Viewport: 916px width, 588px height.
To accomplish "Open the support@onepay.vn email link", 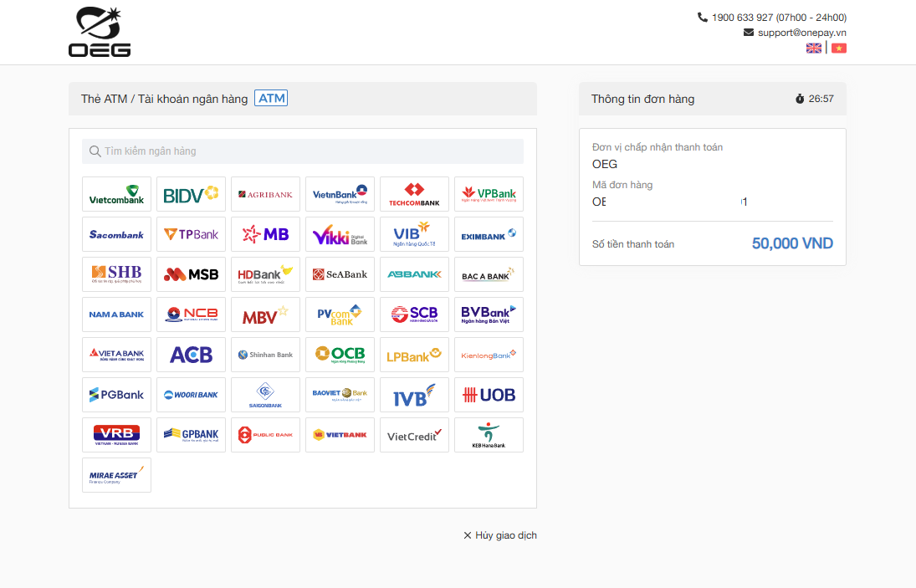I will [x=801, y=33].
